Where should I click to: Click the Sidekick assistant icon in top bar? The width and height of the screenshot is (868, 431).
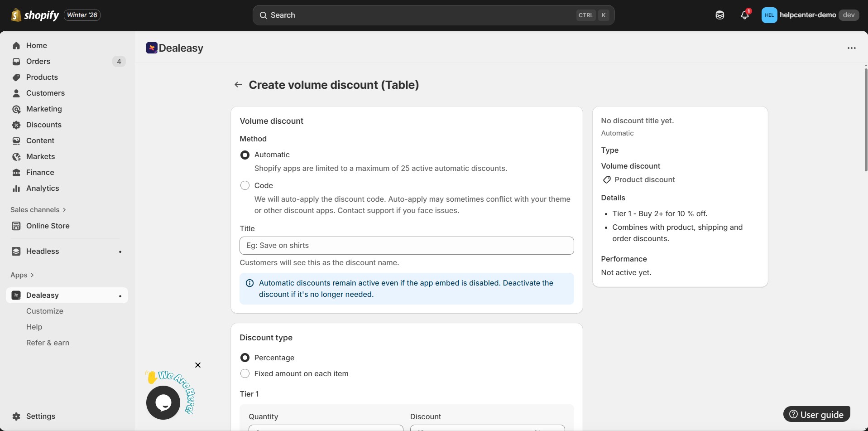click(719, 15)
